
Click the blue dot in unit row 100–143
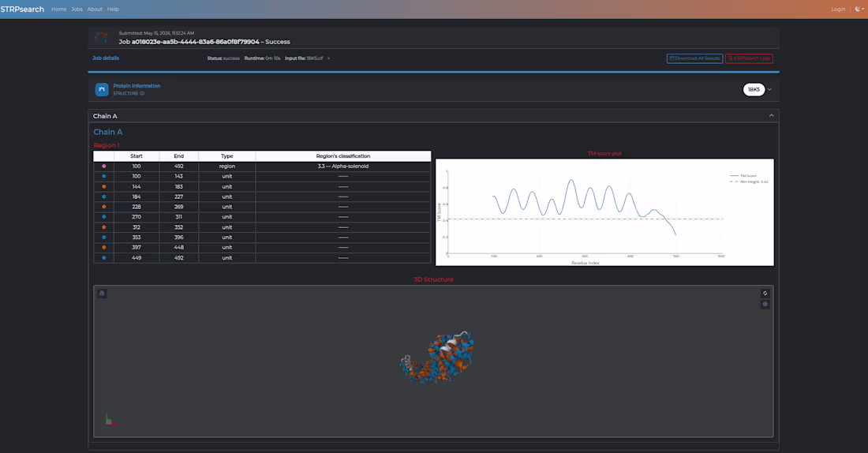pos(103,176)
